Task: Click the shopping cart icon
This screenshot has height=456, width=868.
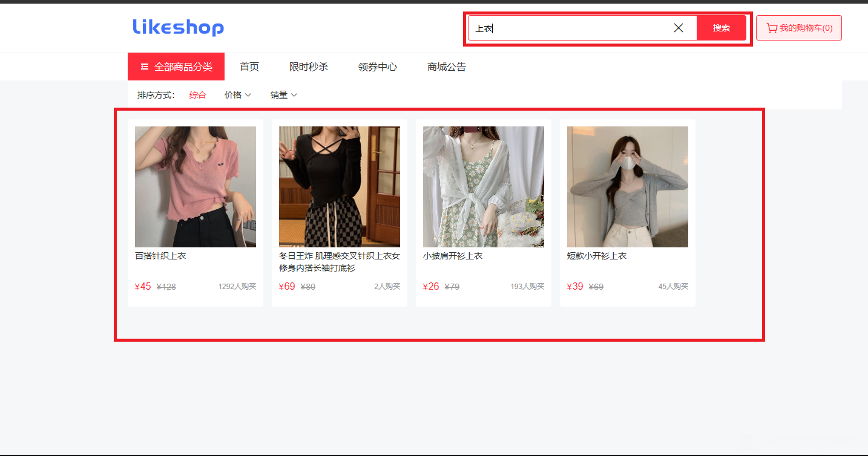Action: (x=771, y=28)
